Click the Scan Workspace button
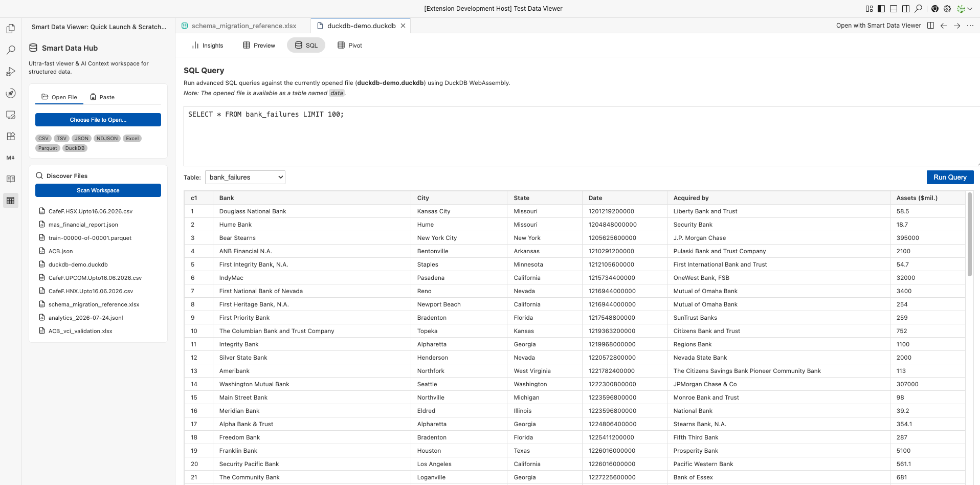 (98, 190)
